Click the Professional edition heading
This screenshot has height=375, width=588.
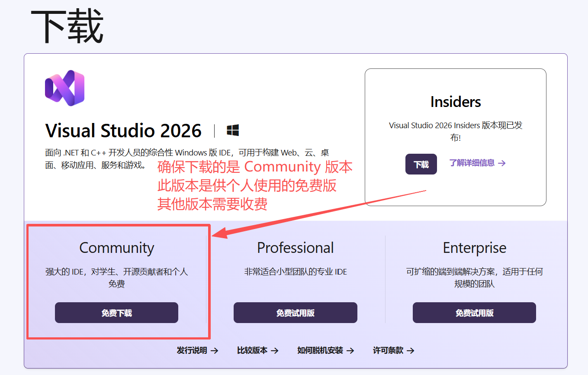click(x=296, y=248)
